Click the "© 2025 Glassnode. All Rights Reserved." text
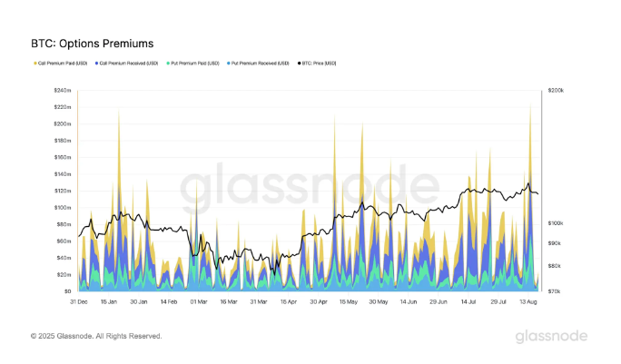The image size is (621, 364). click(x=96, y=336)
